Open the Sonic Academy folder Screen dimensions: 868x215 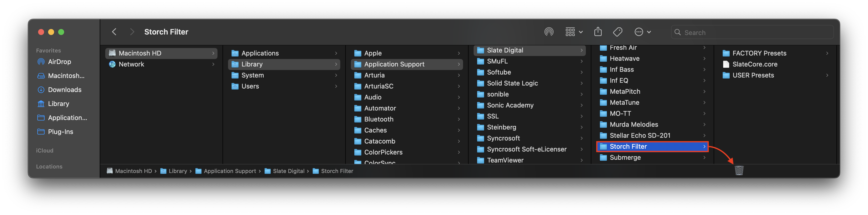pyautogui.click(x=530, y=105)
